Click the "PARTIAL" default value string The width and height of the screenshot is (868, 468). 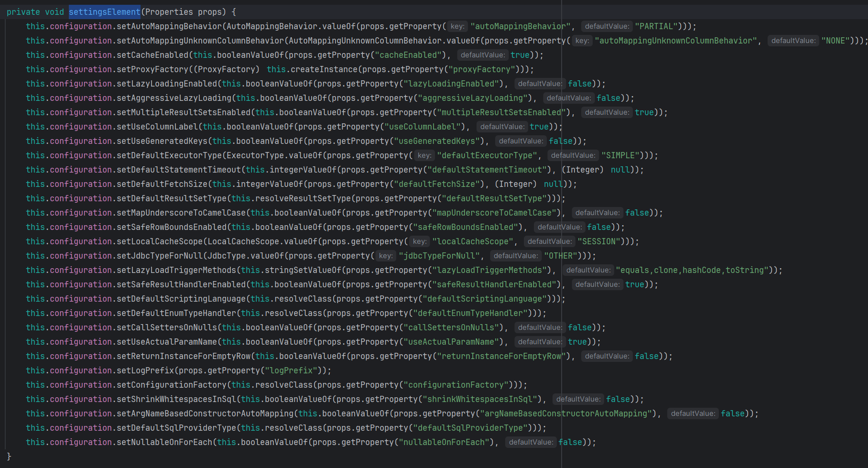tap(656, 26)
